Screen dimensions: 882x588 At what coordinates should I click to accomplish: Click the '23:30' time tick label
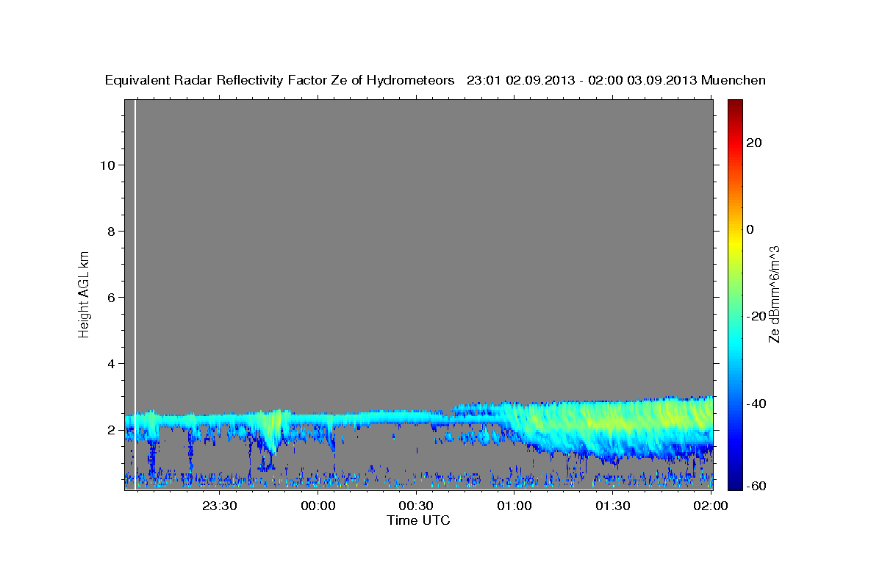[220, 506]
